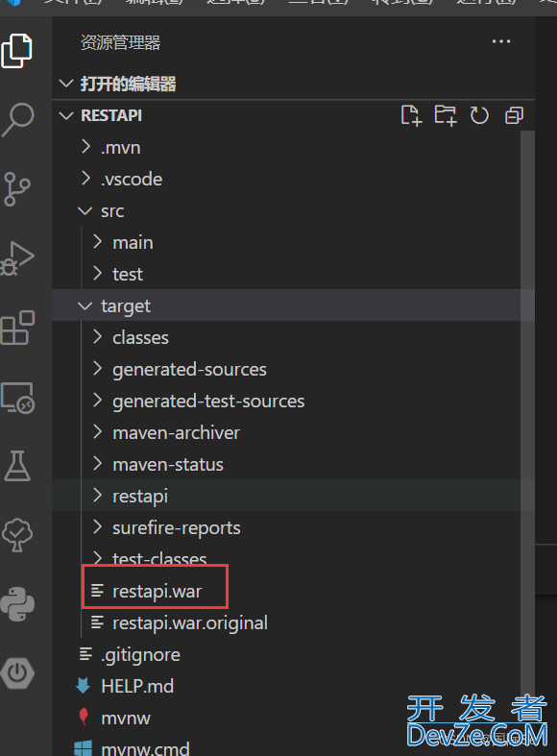Open the mvnw file
Viewport: 557px width, 756px height.
click(x=126, y=718)
